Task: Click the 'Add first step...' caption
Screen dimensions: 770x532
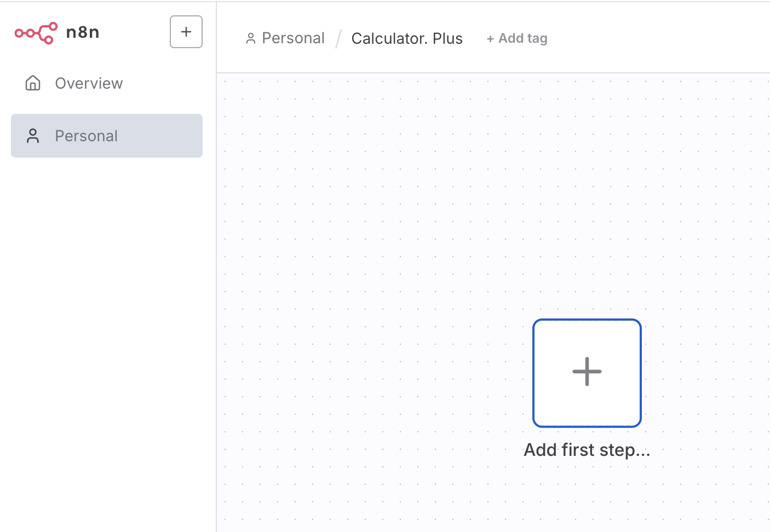Action: click(x=587, y=450)
